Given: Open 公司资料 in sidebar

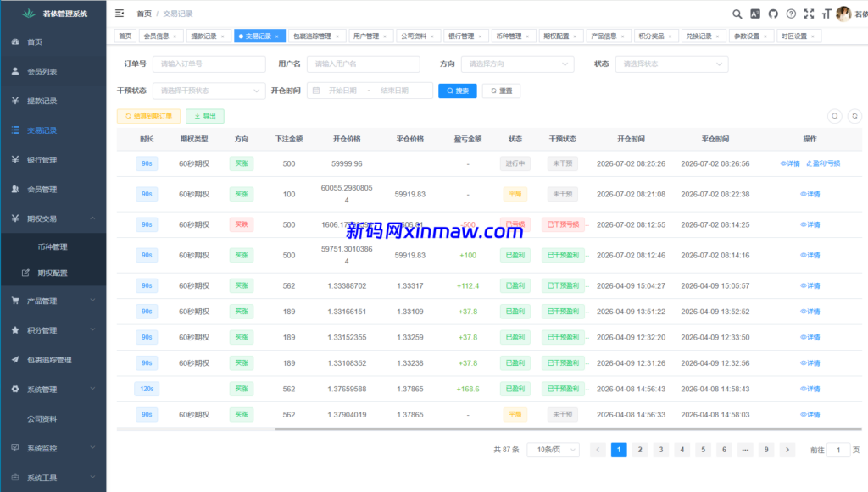Looking at the screenshot, I should click(42, 419).
